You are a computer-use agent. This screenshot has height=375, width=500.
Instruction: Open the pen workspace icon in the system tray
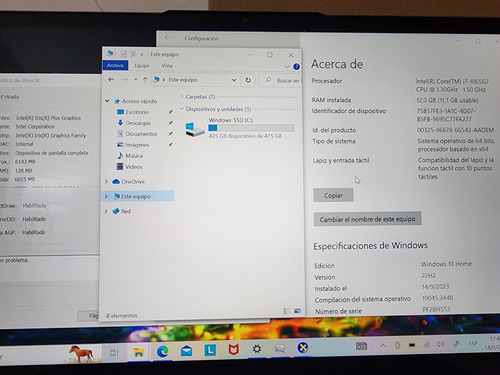click(456, 344)
